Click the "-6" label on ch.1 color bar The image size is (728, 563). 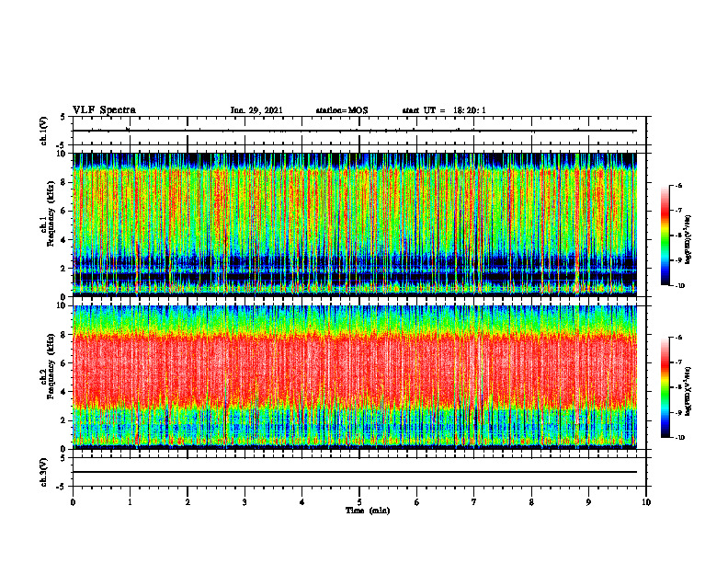point(678,186)
